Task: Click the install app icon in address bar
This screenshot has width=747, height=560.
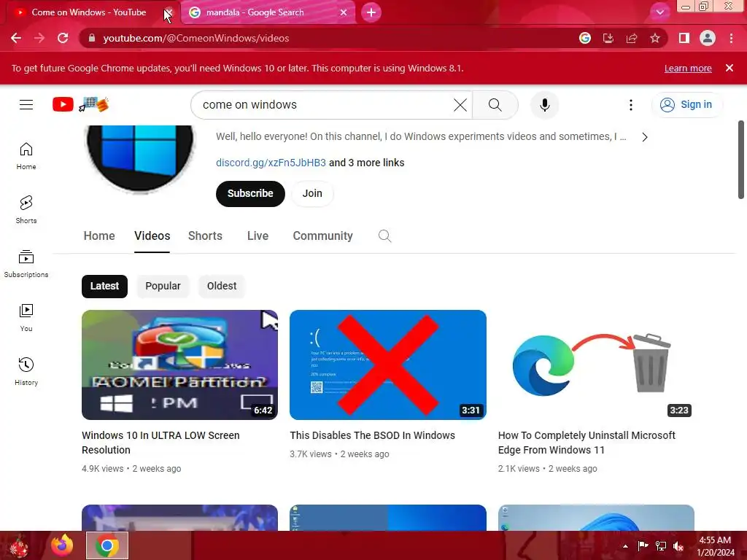Action: [608, 38]
